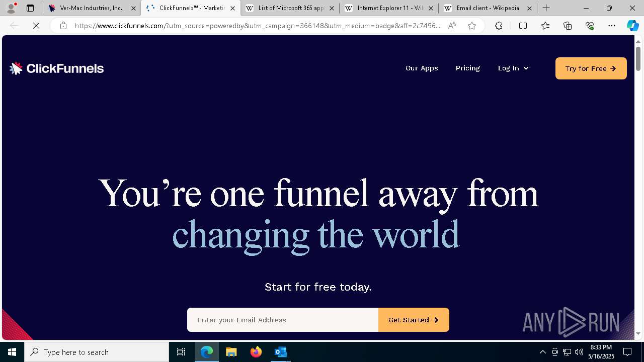Image resolution: width=644 pixels, height=362 pixels.
Task: Switch to Email client Wikipedia tab
Action: click(x=488, y=8)
